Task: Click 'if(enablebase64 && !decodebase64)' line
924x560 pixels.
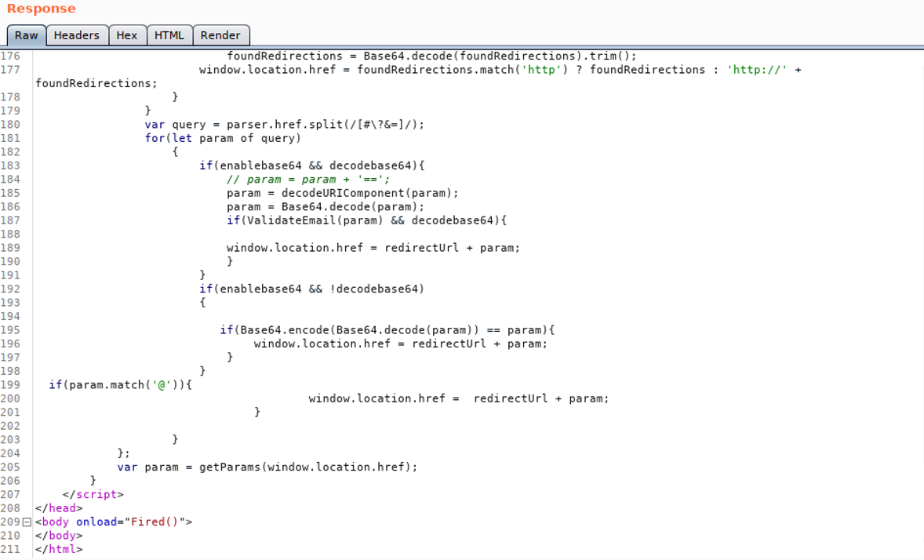Action: pyautogui.click(x=311, y=289)
